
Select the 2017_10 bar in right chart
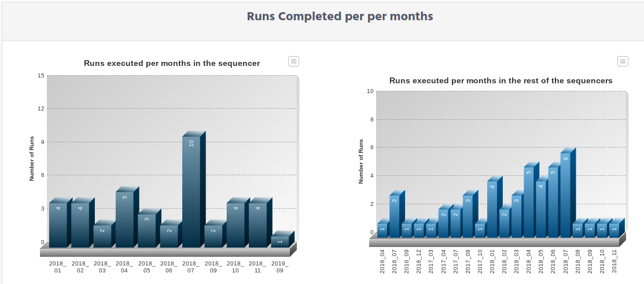click(x=480, y=230)
